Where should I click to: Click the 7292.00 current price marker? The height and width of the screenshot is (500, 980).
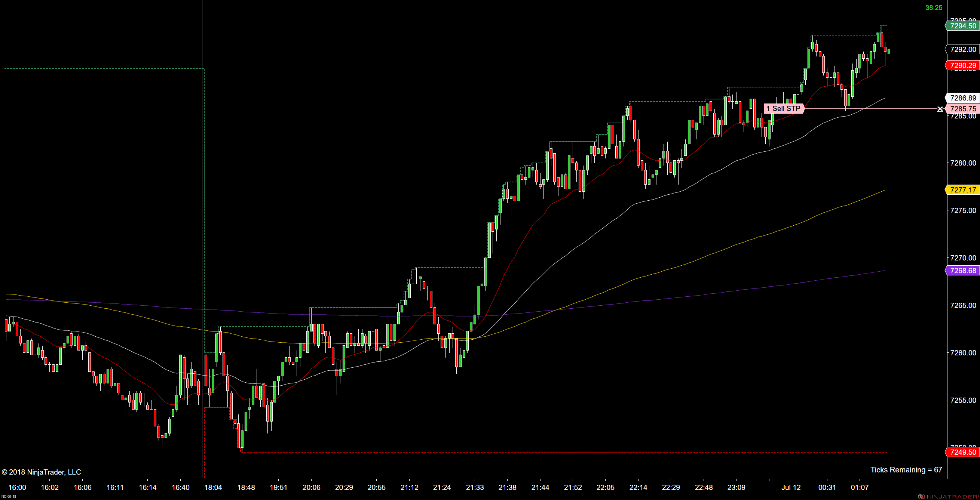coord(962,49)
